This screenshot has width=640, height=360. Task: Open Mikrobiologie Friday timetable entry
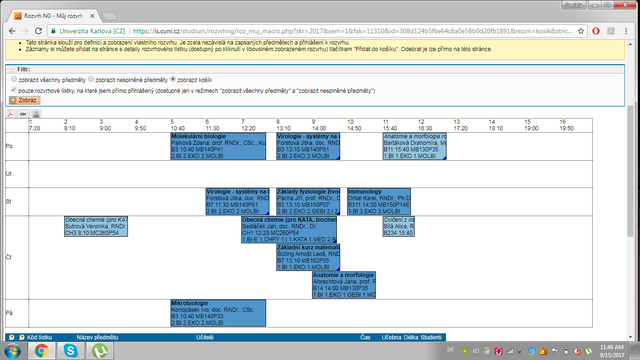tap(218, 313)
